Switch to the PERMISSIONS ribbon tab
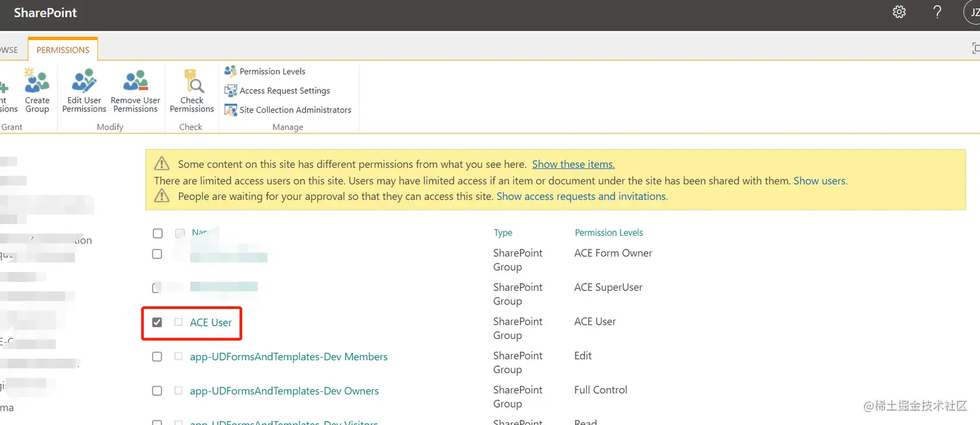Screen dimensions: 980x425 62,49
